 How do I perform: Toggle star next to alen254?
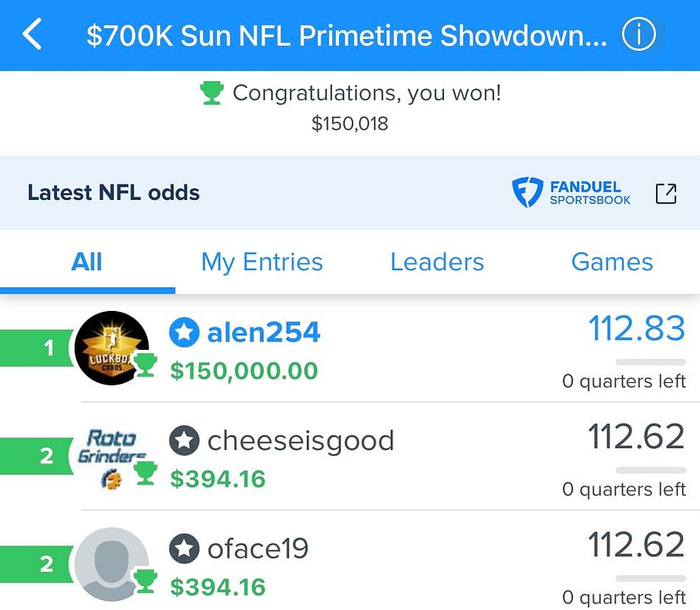pyautogui.click(x=184, y=332)
